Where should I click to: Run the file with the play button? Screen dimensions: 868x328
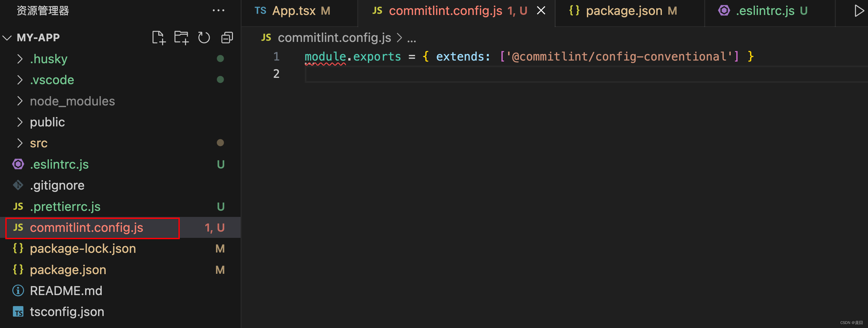[859, 11]
